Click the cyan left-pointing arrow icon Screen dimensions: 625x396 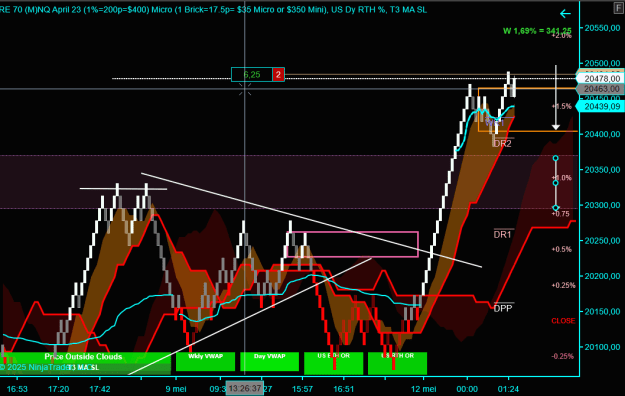(x=565, y=14)
